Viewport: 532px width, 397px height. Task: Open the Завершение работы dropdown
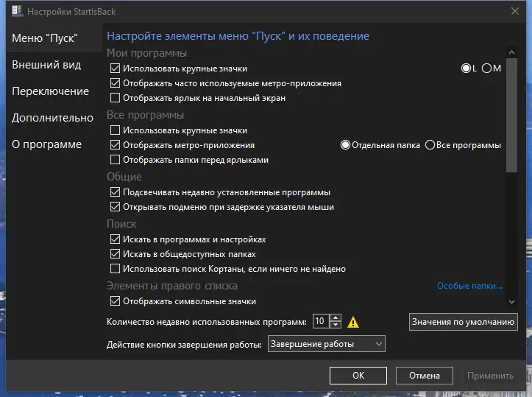(x=327, y=344)
